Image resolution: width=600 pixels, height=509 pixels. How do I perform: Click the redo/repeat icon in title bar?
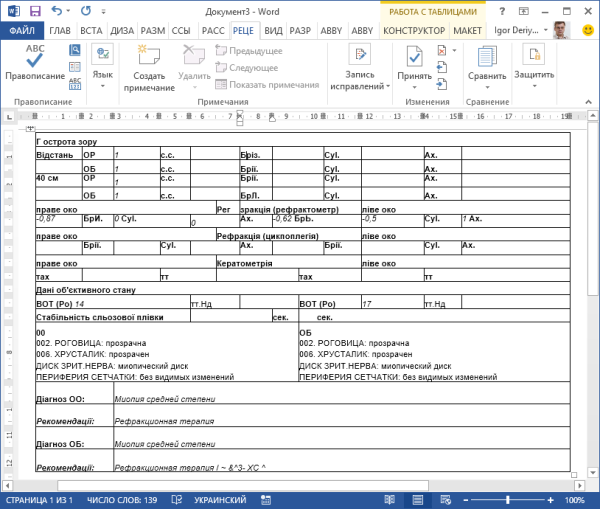click(86, 11)
